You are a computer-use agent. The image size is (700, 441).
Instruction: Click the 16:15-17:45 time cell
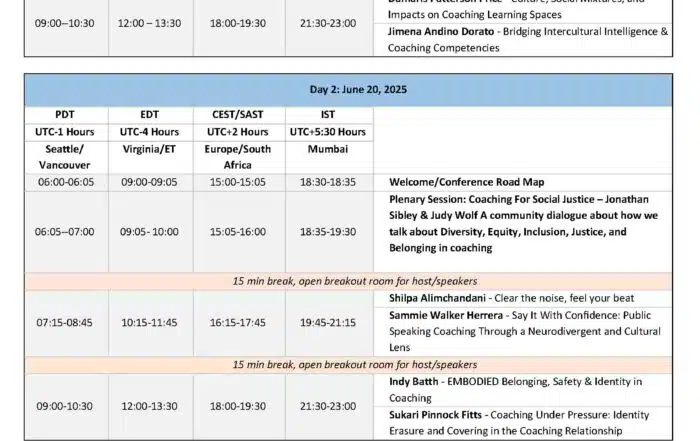(239, 323)
